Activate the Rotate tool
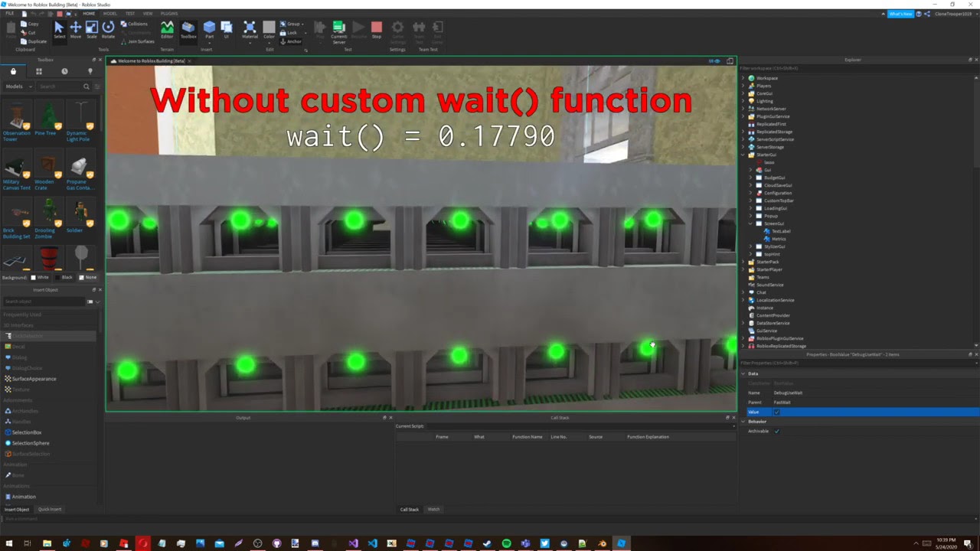This screenshot has width=980, height=551. (108, 29)
